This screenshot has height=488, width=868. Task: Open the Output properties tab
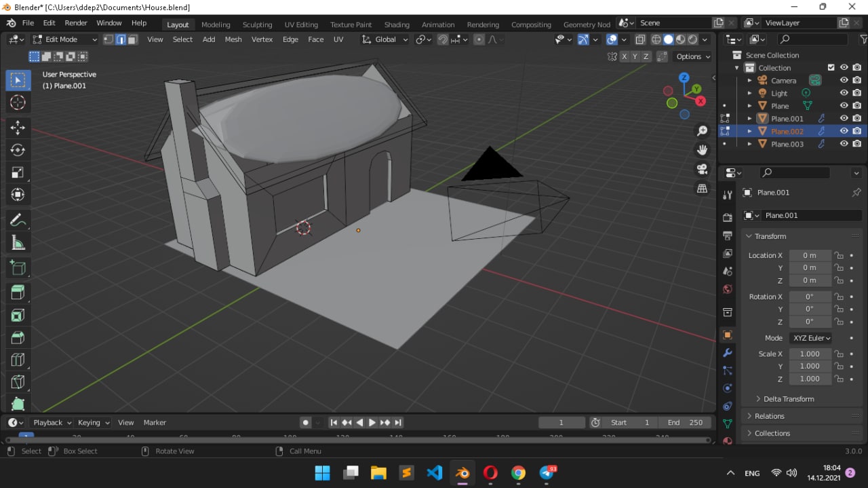click(728, 236)
